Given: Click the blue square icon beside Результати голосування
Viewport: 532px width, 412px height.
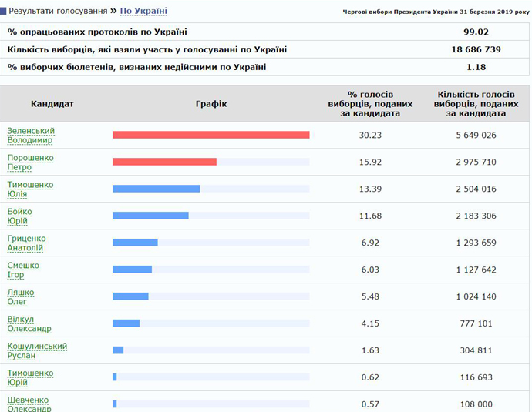Looking at the screenshot, I should point(4,12).
